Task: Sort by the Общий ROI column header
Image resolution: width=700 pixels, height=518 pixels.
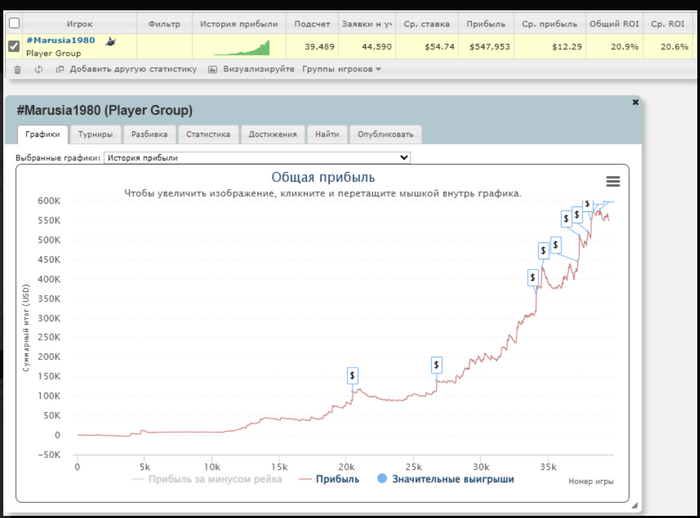Action: [x=614, y=24]
